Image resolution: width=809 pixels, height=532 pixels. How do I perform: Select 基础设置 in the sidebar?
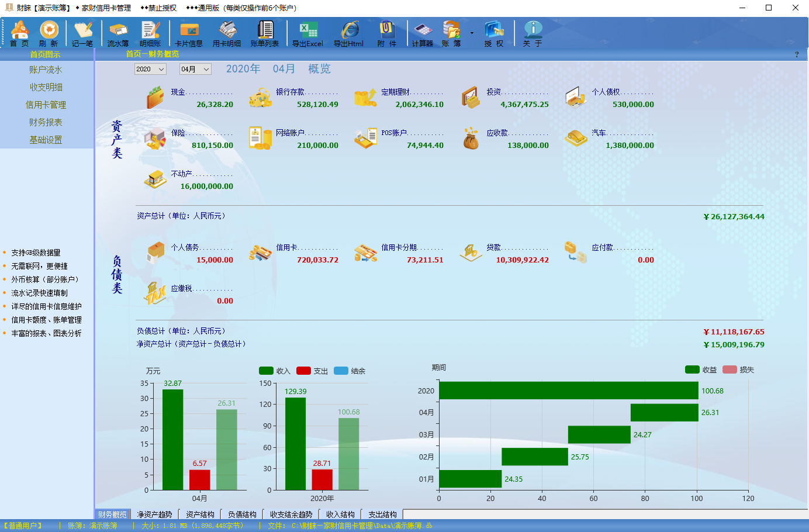tap(46, 140)
